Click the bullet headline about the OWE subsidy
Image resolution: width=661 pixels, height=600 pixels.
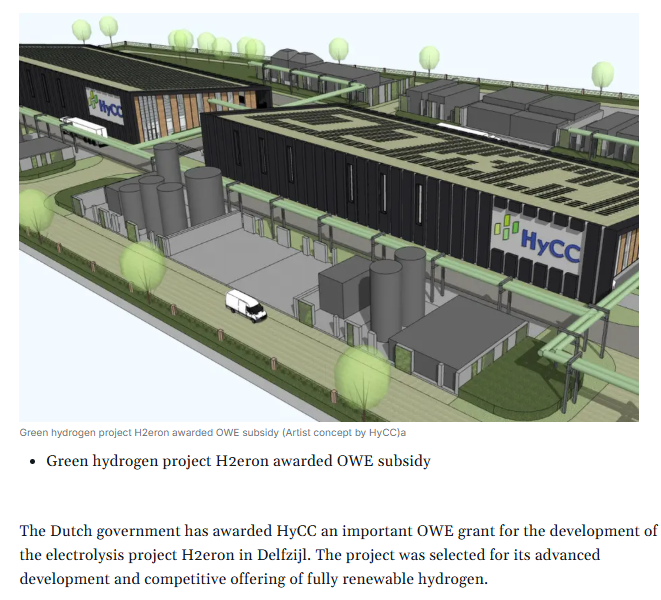(x=238, y=462)
